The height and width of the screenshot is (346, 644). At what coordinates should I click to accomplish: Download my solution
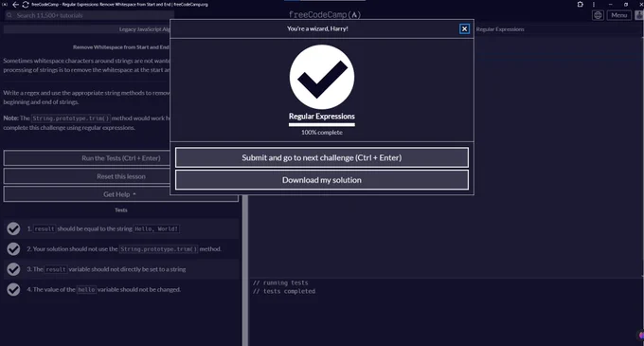point(322,180)
